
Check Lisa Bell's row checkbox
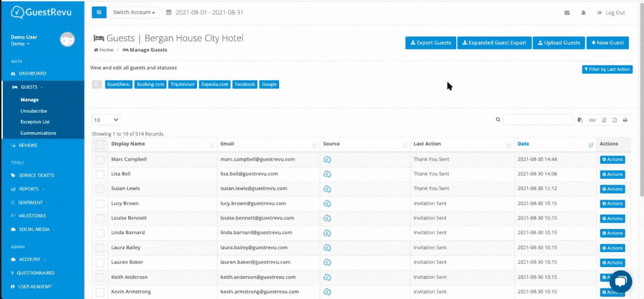pos(100,174)
